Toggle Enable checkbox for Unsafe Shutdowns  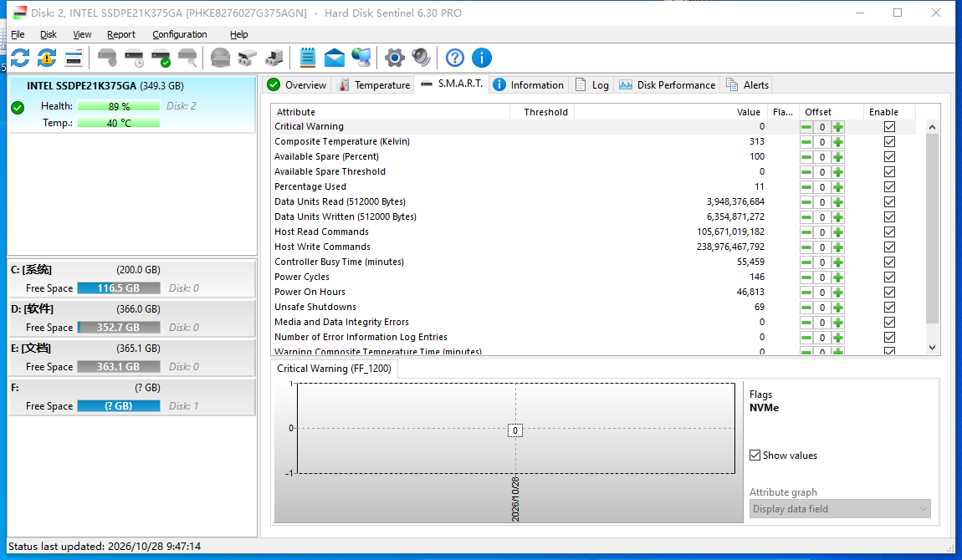click(889, 307)
